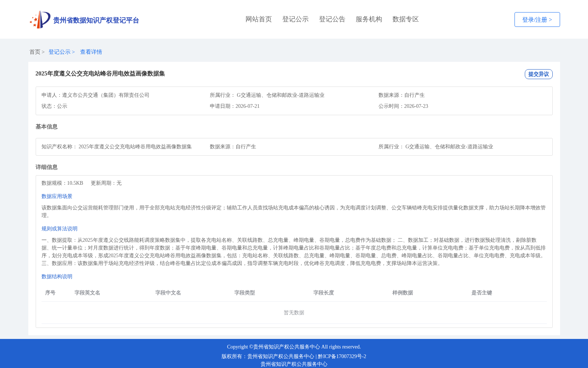588x368 pixels.
Task: Click the 数据应用场景 subheading
Action: [57, 196]
